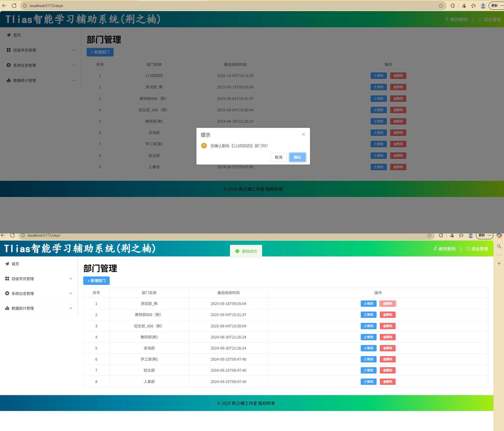Open the colorful Copilot icon in browser toolbar

pos(499,236)
